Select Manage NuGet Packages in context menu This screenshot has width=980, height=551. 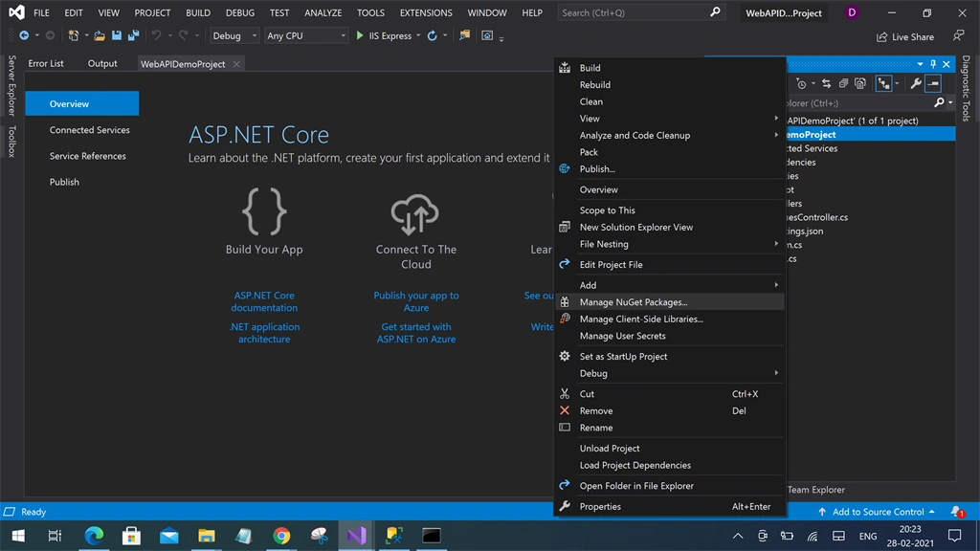(669, 301)
